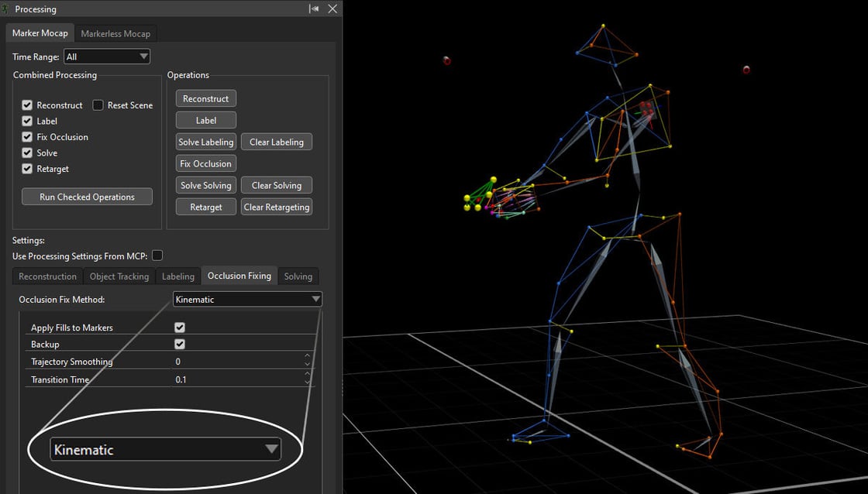Switch to the Markerless Mocap tab

(x=115, y=34)
